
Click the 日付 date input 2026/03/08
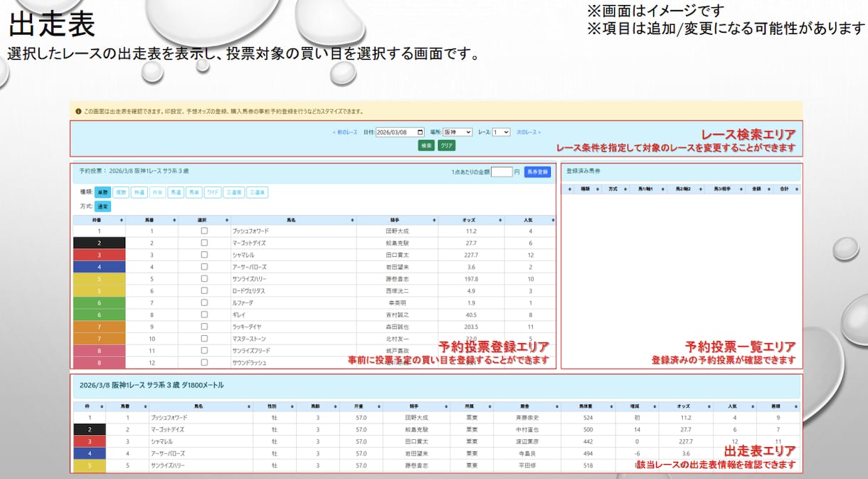(400, 132)
